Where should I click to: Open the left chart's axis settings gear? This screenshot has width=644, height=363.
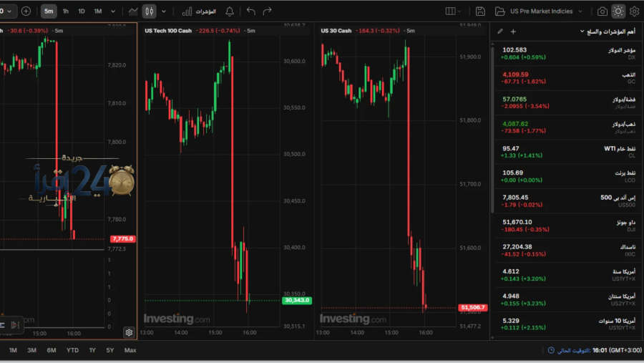[129, 332]
